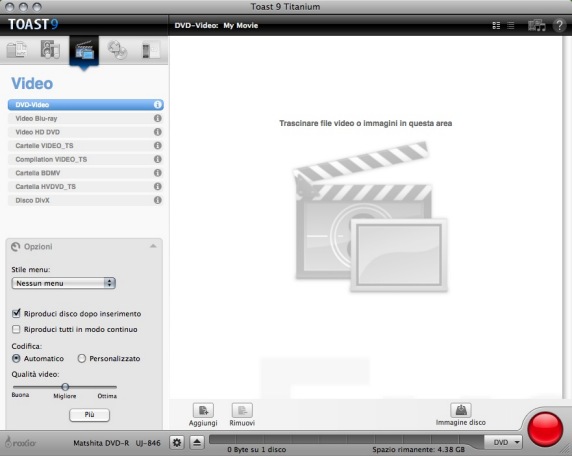Switch to thumbnail view icon
Viewport: 572px width, 456px height.
click(496, 26)
